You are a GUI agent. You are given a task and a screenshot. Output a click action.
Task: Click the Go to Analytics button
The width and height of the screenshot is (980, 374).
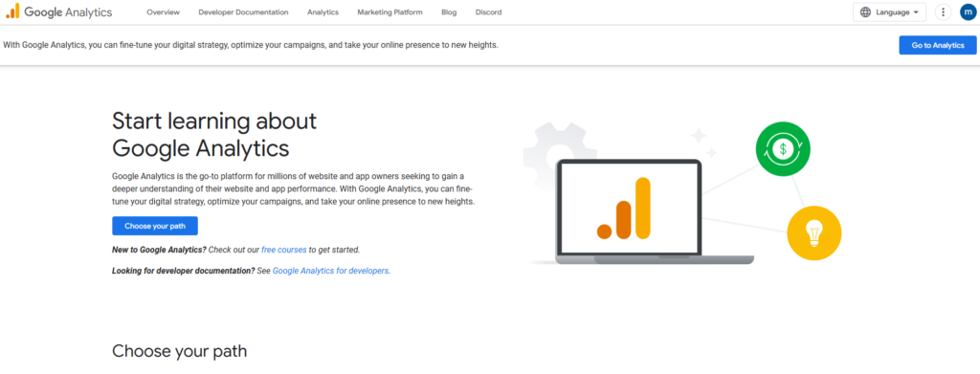pos(938,45)
